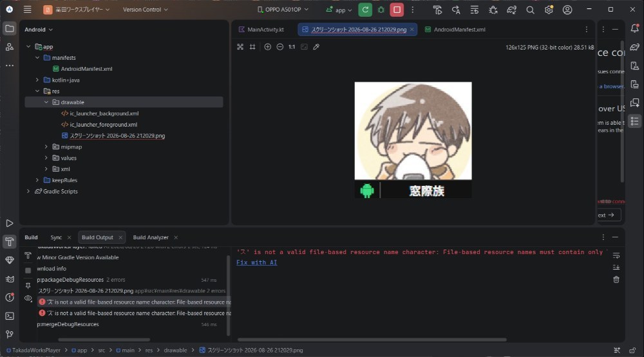Open the project name dropdown
This screenshot has height=357, width=644.
(77, 10)
